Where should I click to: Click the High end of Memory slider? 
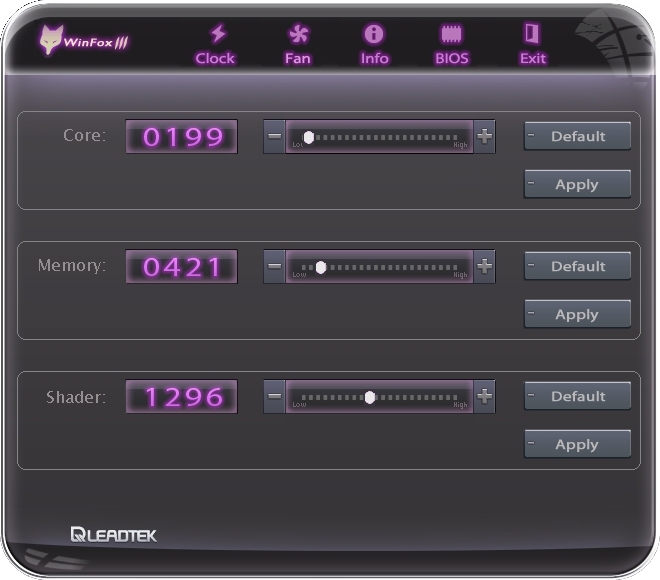click(x=460, y=275)
